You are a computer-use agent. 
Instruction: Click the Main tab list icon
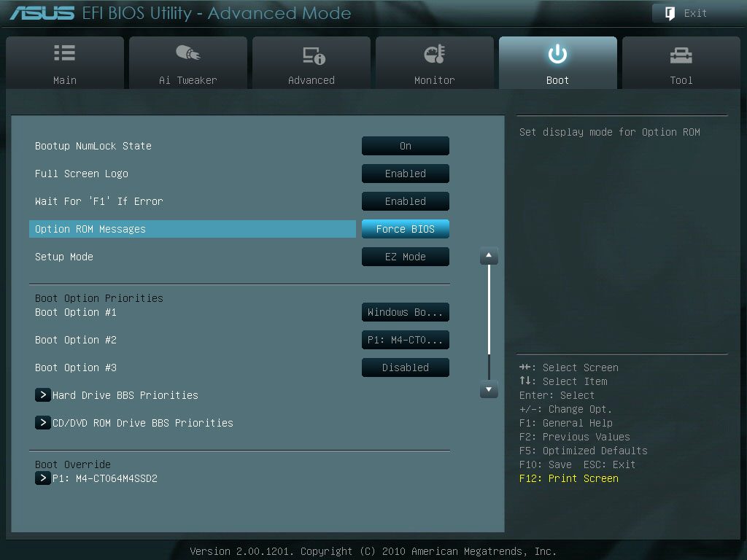click(x=65, y=52)
